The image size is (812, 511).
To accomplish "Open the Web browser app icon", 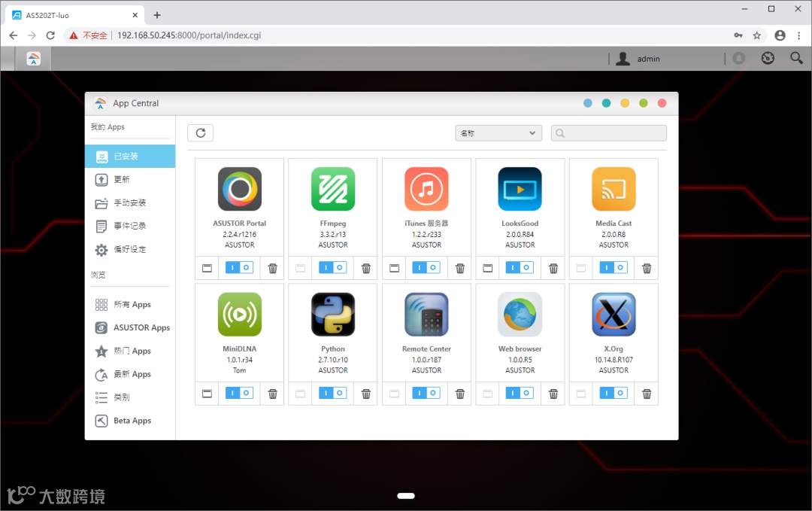I will click(x=520, y=314).
